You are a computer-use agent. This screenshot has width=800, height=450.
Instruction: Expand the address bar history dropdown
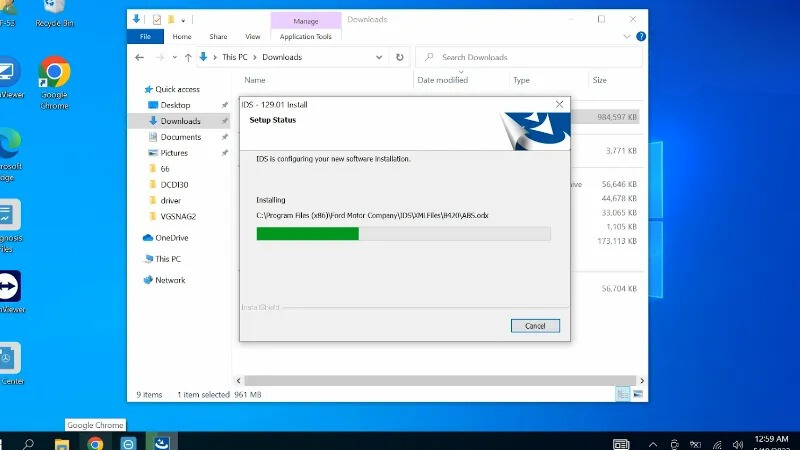379,57
